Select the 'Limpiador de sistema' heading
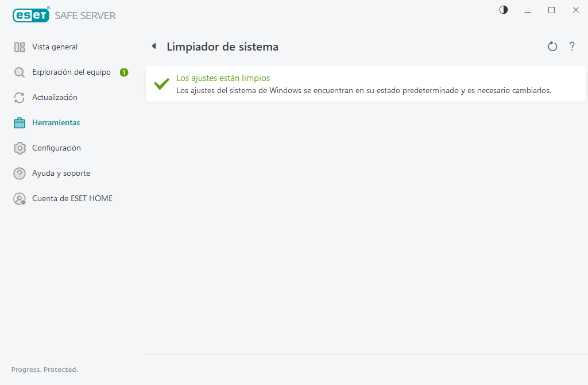This screenshot has width=588, height=385. 222,47
